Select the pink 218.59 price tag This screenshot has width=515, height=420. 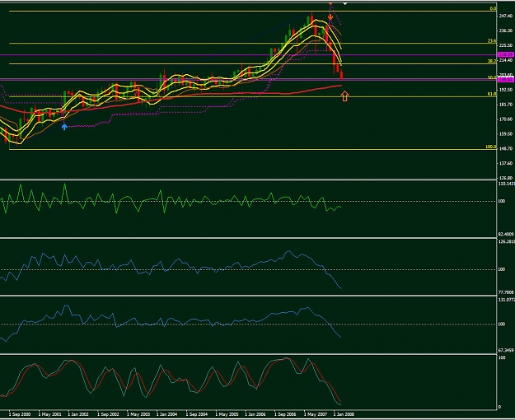[506, 54]
